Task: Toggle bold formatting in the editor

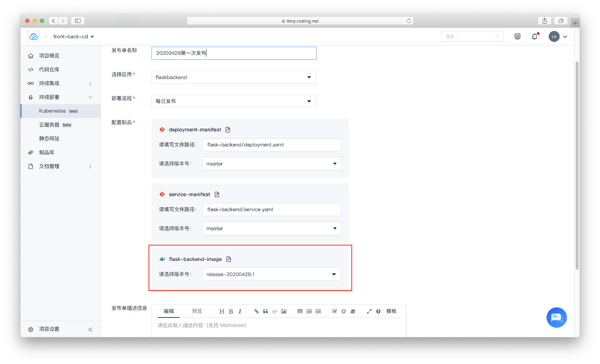Action: pos(231,311)
